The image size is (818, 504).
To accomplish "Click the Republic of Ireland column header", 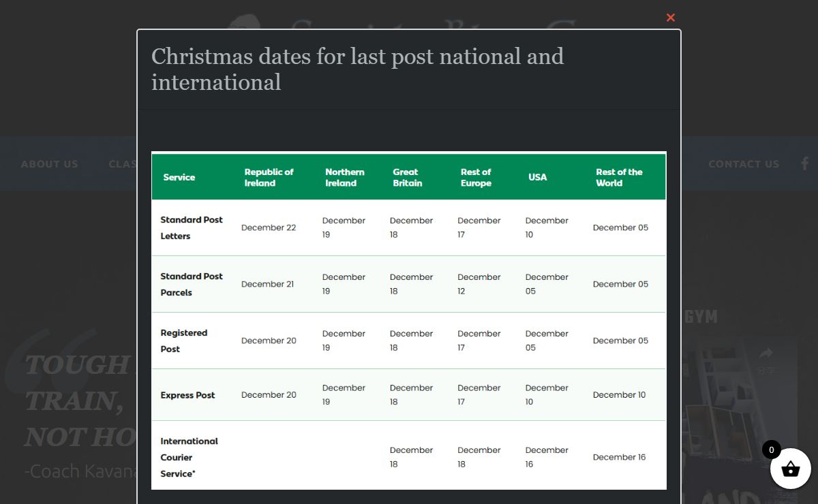I will 269,177.
